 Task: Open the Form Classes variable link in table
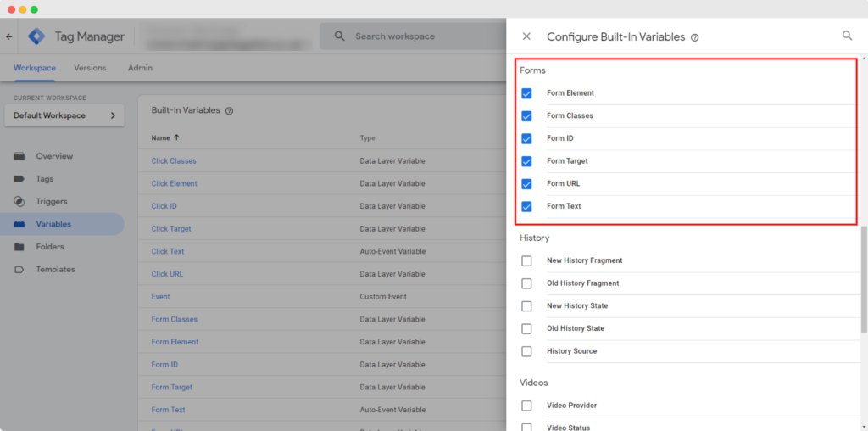click(x=175, y=320)
